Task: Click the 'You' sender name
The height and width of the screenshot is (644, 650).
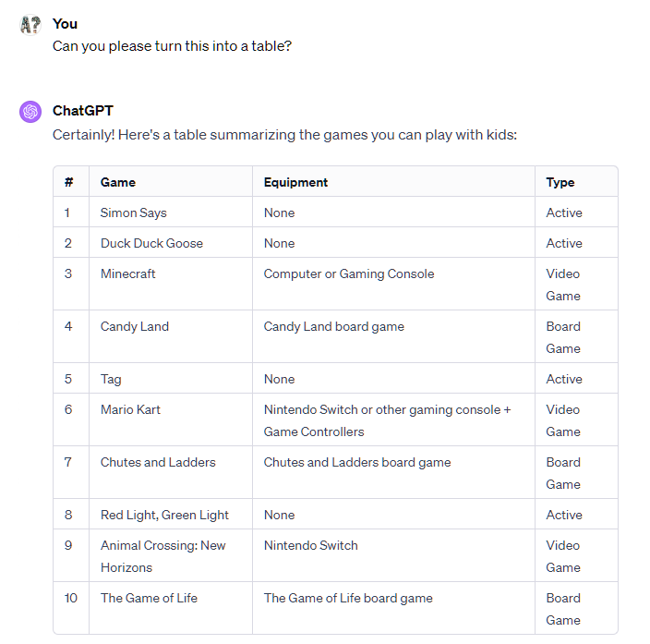Action: (65, 24)
